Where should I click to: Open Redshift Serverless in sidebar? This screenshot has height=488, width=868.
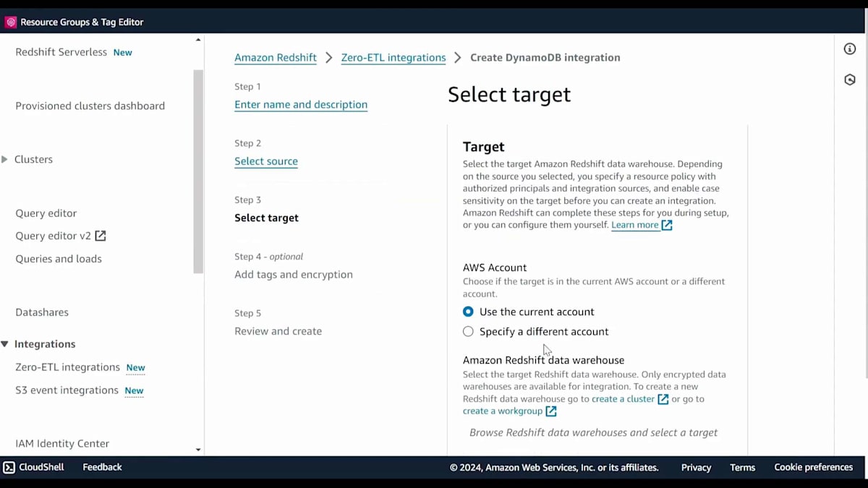pyautogui.click(x=61, y=52)
